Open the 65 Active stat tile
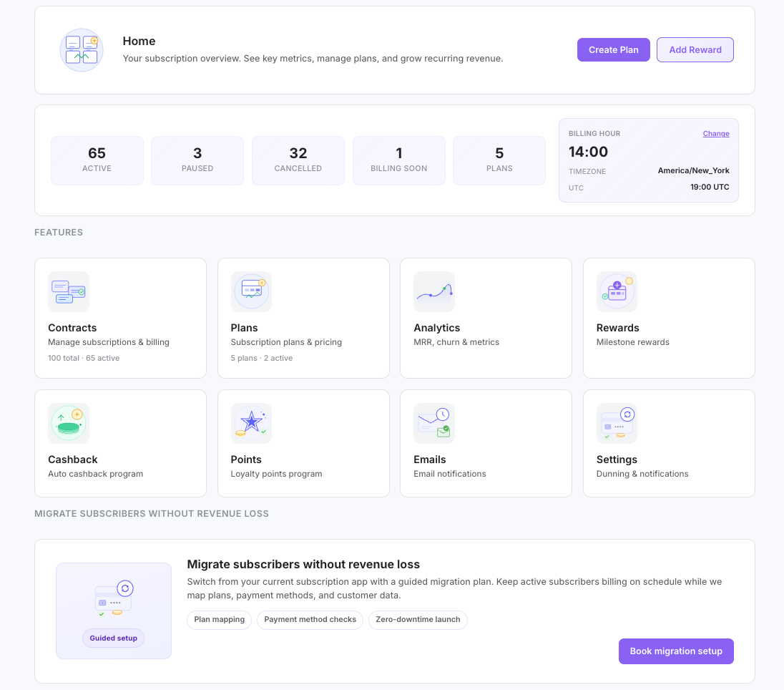 97,160
